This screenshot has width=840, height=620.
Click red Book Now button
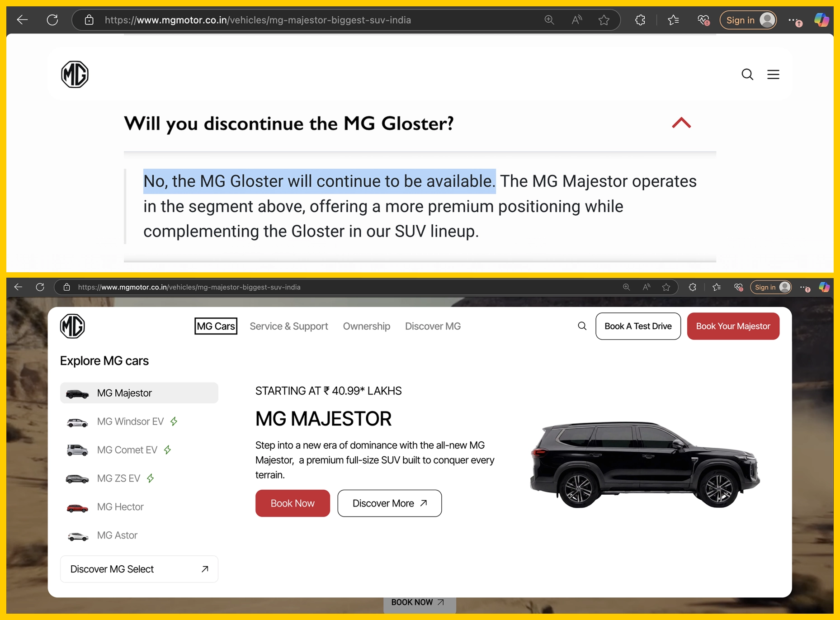293,503
